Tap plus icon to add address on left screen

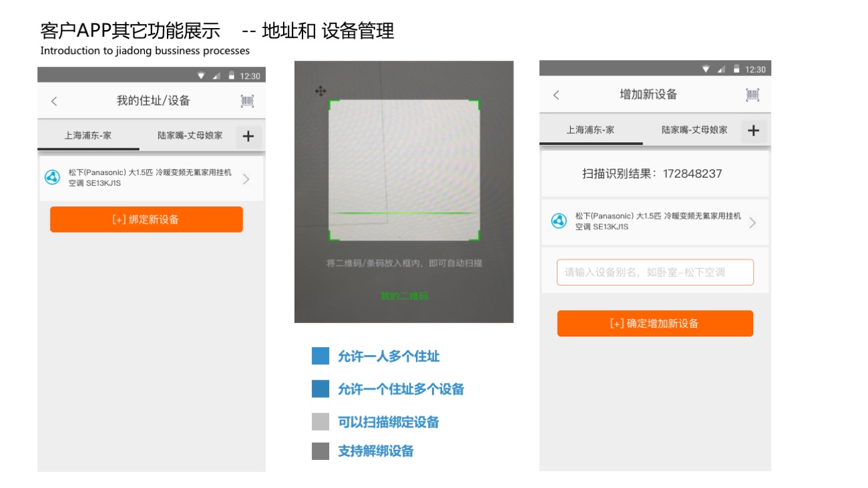248,136
